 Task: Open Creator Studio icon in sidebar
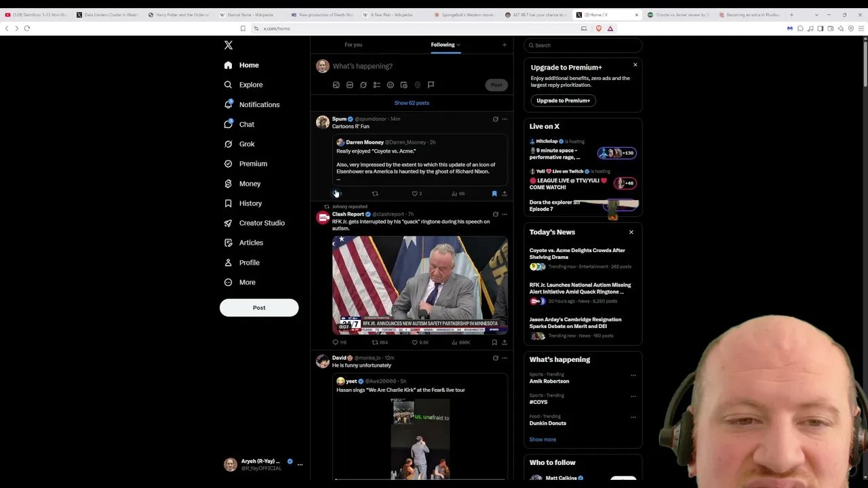(228, 223)
